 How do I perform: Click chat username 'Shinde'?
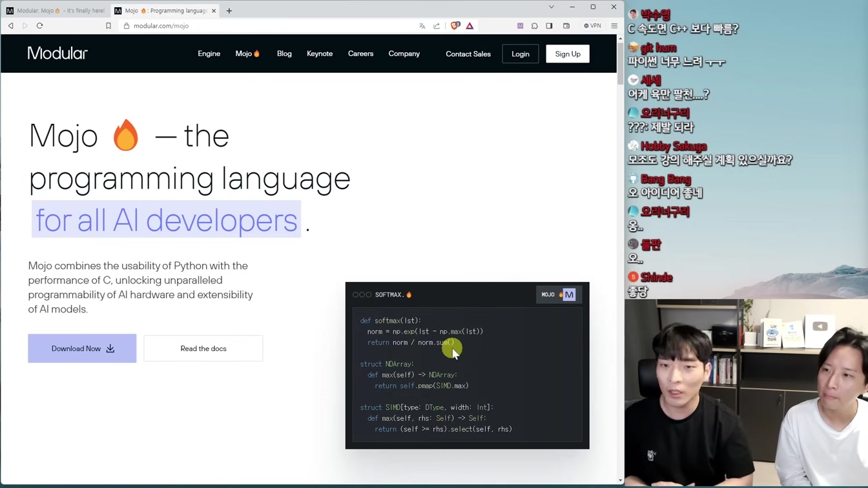coord(657,278)
